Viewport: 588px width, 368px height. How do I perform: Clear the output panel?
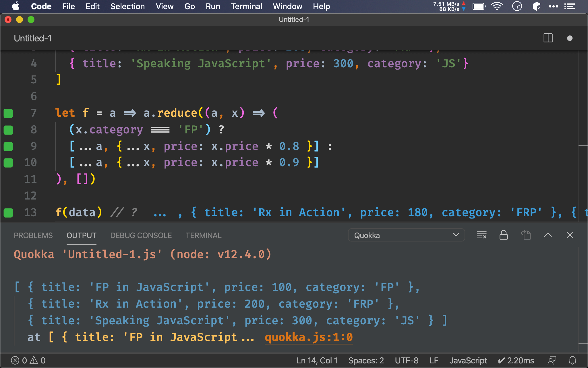click(x=481, y=235)
